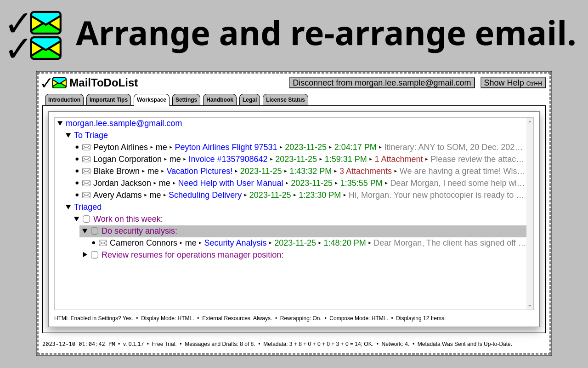
Task: Collapse the morgan.lee.sample@gmail.com account node
Action: pos(60,123)
